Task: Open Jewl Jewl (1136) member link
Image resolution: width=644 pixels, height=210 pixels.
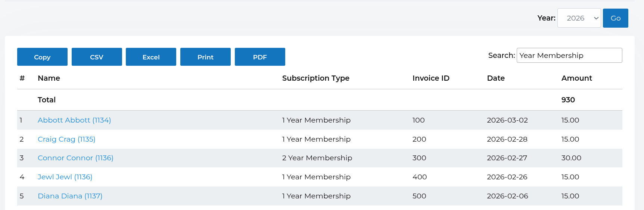Action: click(65, 177)
